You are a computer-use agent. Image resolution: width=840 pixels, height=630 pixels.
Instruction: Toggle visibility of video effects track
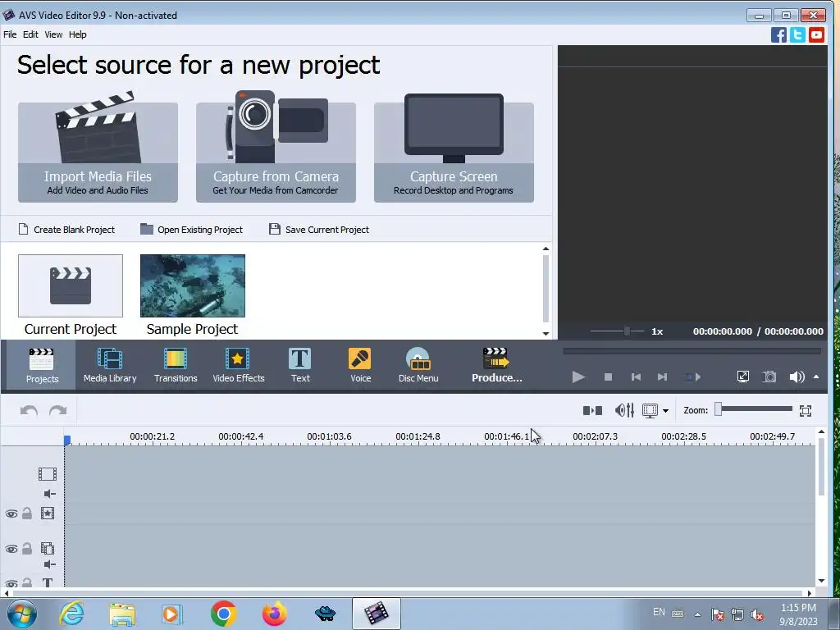click(x=11, y=514)
